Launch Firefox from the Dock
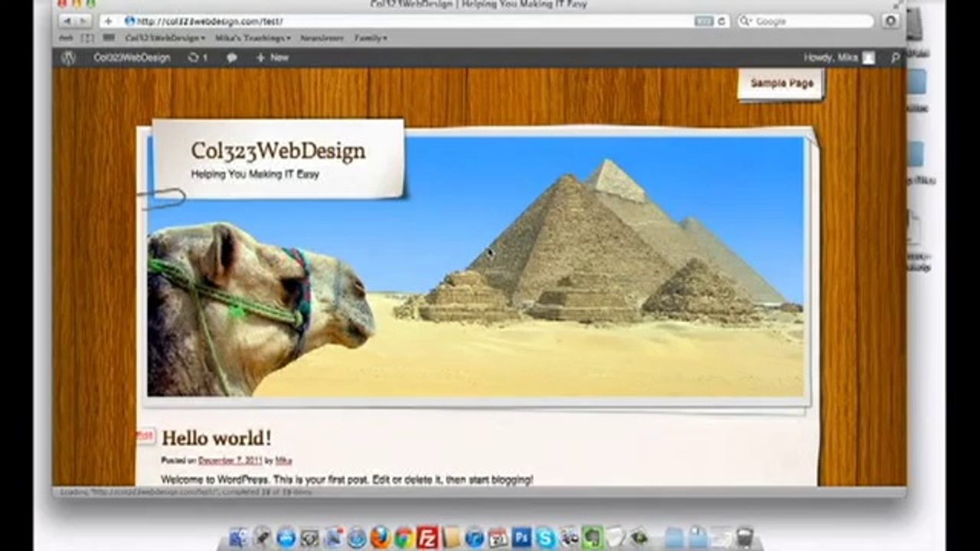The height and width of the screenshot is (551, 980). pyautogui.click(x=381, y=538)
